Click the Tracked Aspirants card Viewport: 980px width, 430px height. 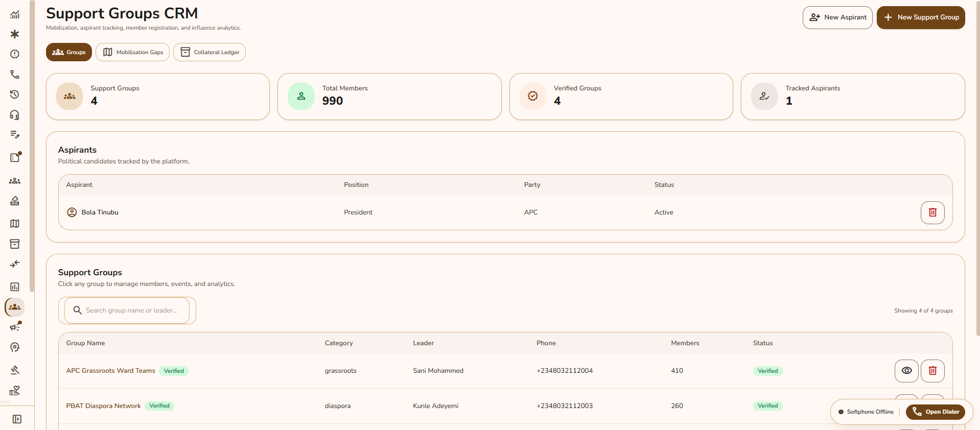853,97
